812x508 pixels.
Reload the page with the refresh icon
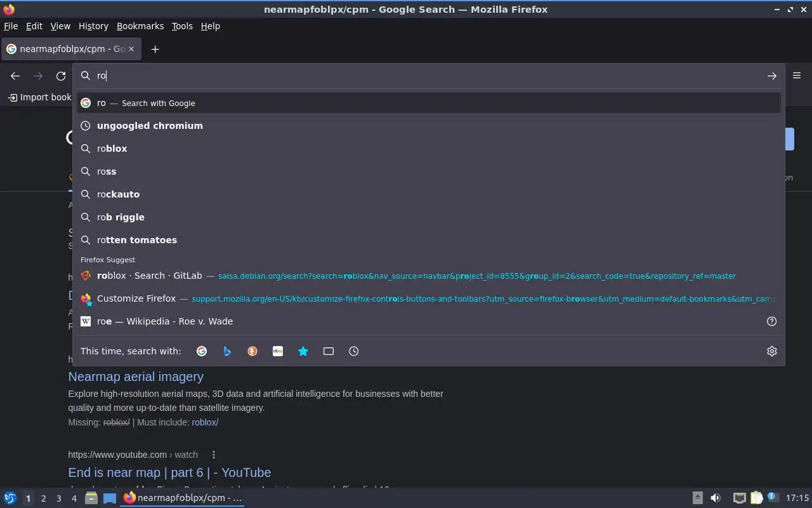pos(61,76)
